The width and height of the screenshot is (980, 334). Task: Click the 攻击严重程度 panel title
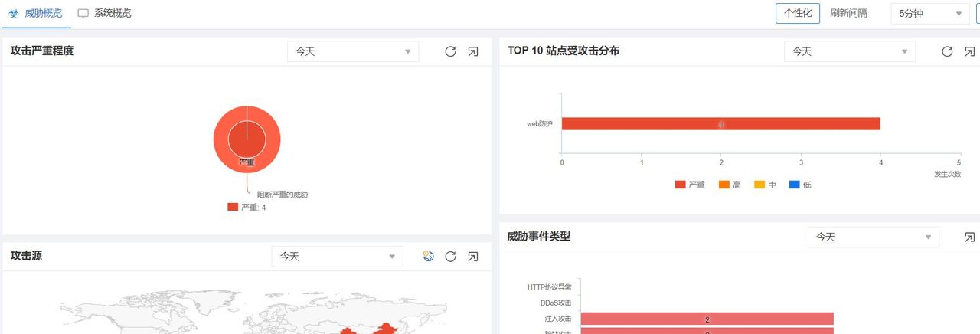42,51
